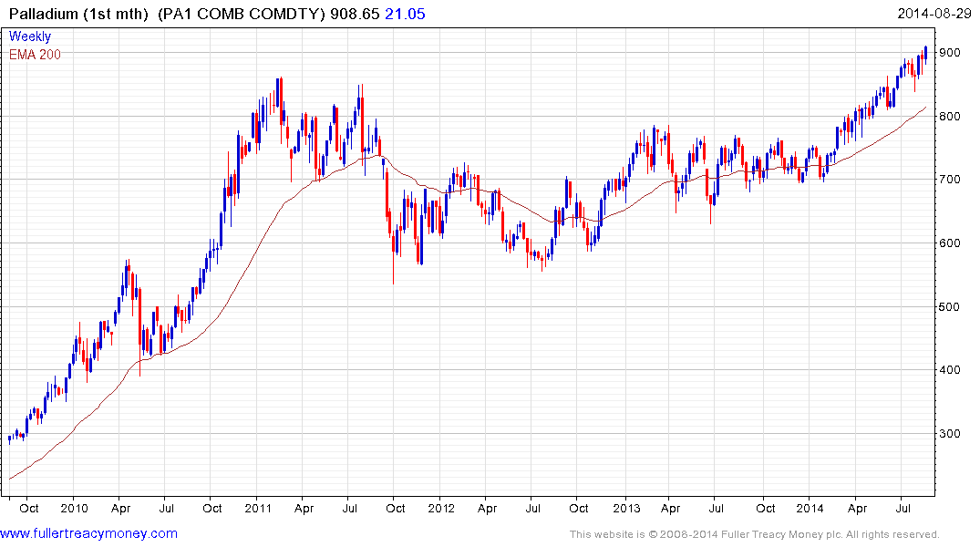
Task: Click the 2011 date axis label
Action: [257, 508]
